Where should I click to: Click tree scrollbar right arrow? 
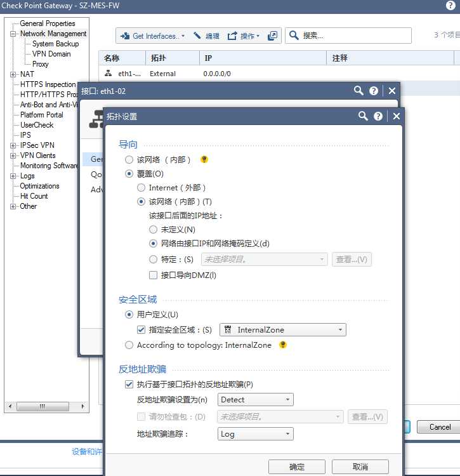(82, 406)
